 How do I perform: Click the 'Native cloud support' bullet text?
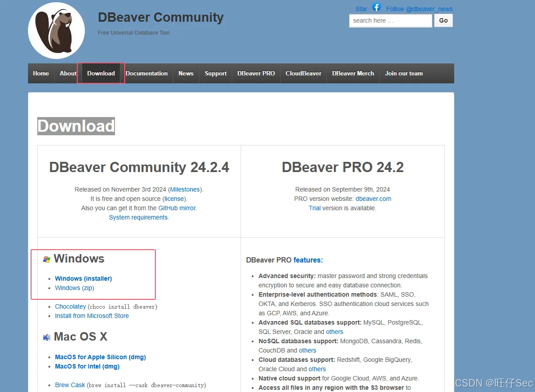pyautogui.click(x=289, y=378)
